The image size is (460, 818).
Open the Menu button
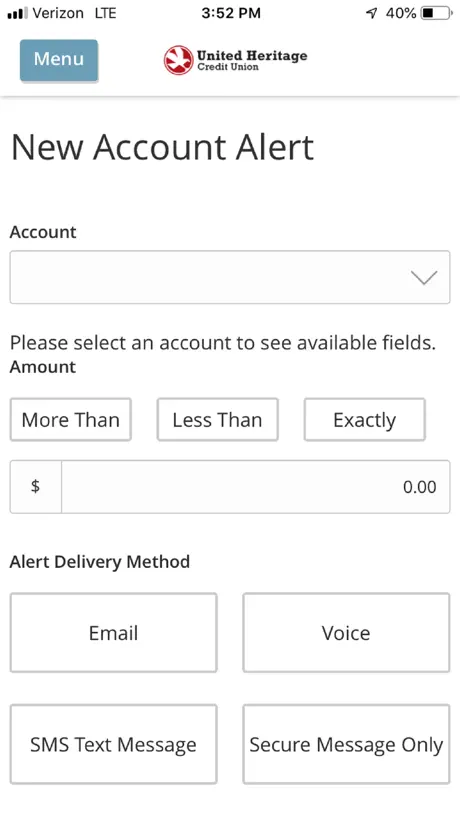coord(59,60)
